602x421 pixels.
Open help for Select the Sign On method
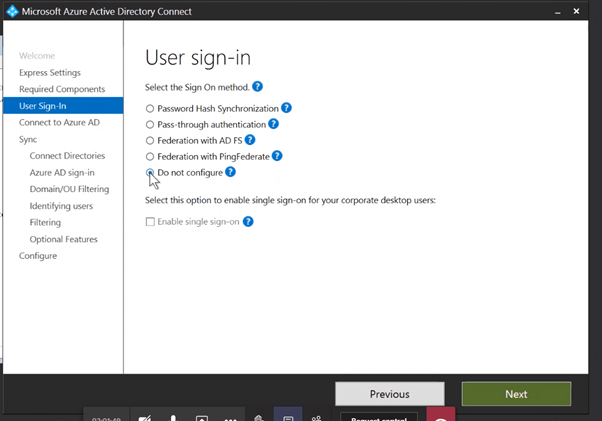[257, 88]
